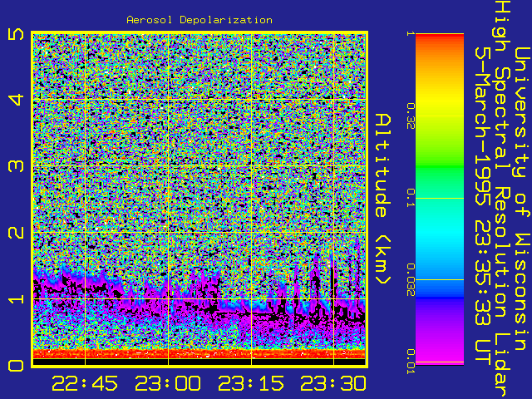Click altitude axis value 3

(x=16, y=166)
